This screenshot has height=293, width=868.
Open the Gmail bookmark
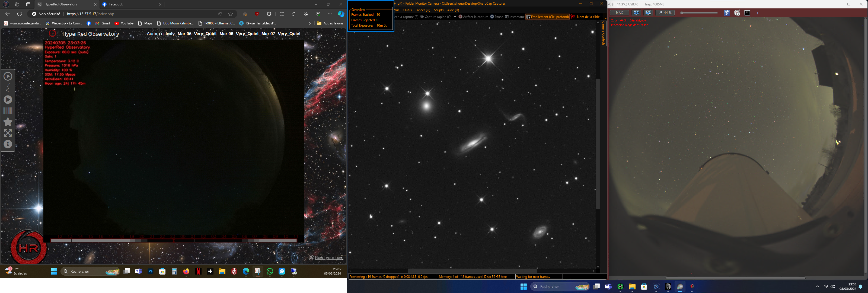click(x=103, y=23)
